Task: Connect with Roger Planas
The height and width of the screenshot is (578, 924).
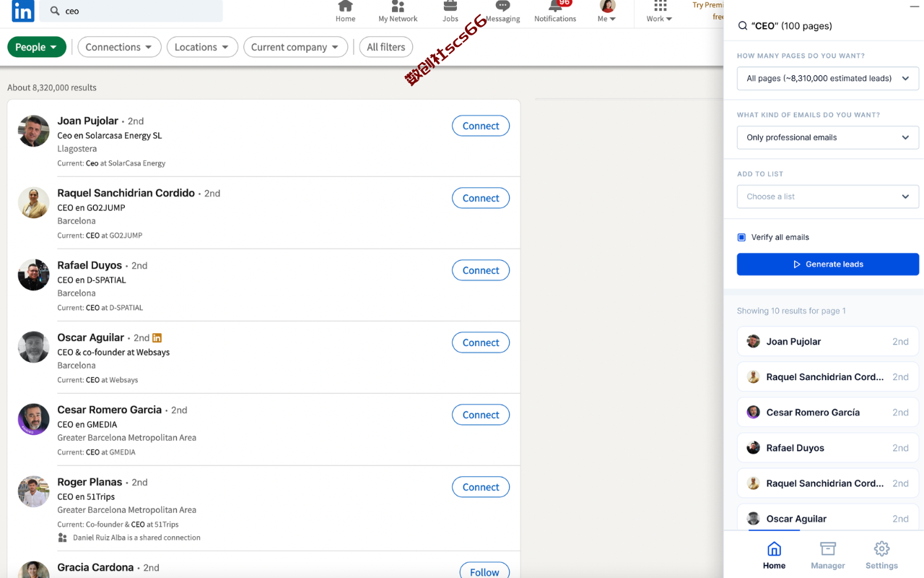Action: click(x=481, y=487)
